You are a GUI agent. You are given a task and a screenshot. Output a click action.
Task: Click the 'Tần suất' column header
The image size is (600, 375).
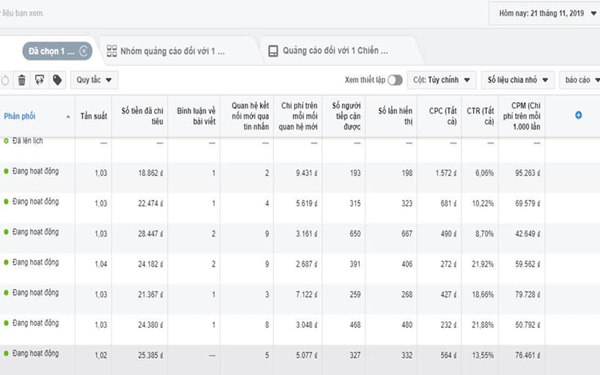tap(94, 116)
